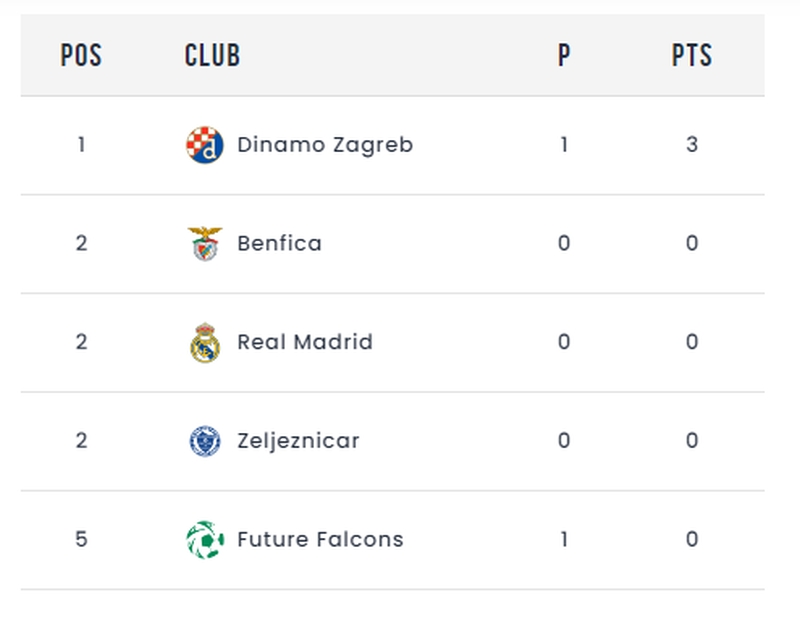Open the Benfica team name
Image resolution: width=800 pixels, height=619 pixels.
pyautogui.click(x=280, y=243)
